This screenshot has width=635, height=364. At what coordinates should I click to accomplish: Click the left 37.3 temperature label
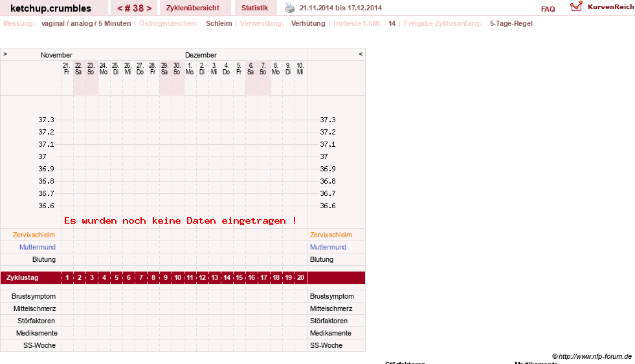tap(46, 120)
